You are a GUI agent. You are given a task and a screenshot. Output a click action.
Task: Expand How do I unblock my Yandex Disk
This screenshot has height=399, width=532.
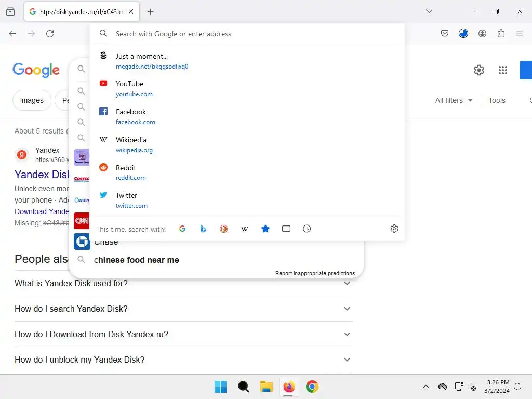pyautogui.click(x=183, y=360)
